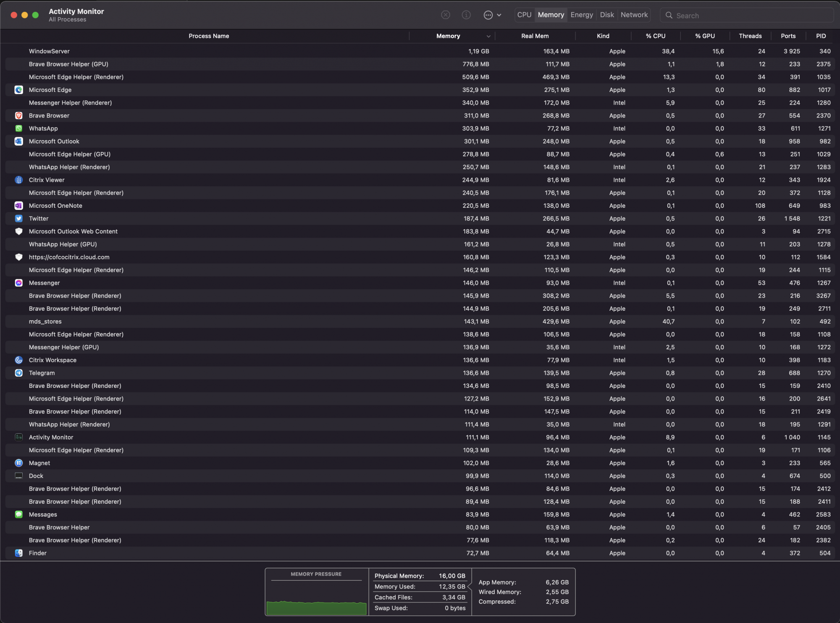This screenshot has height=623, width=840.
Task: Click the process info (i) icon
Action: tap(466, 15)
